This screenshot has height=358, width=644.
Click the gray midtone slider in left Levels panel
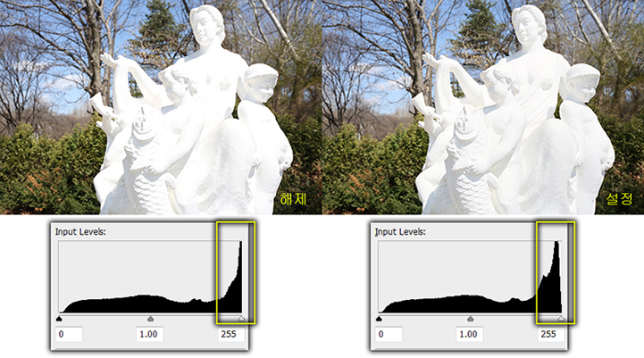coord(150,319)
